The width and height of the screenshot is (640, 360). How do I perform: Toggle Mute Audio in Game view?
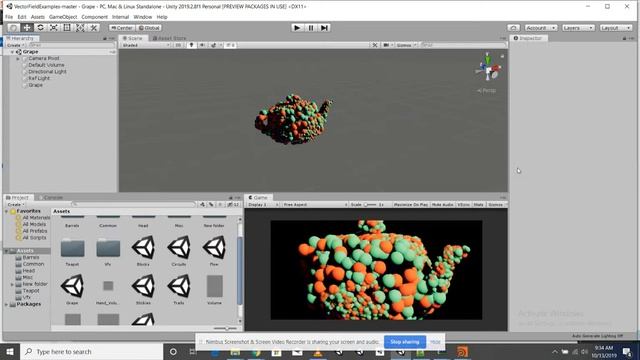pos(442,204)
